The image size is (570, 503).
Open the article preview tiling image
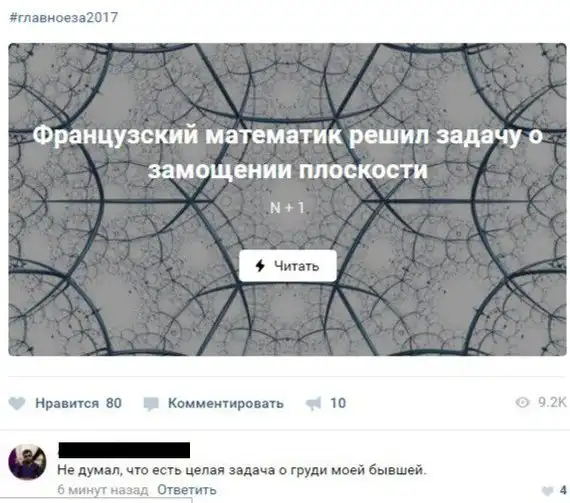coord(288,200)
